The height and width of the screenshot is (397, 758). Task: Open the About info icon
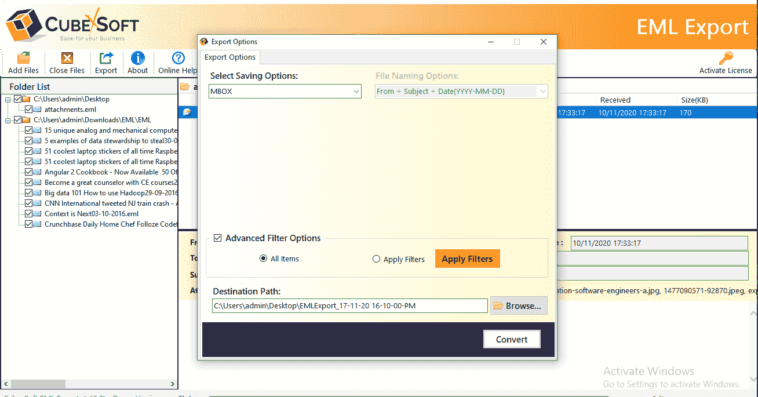[138, 58]
